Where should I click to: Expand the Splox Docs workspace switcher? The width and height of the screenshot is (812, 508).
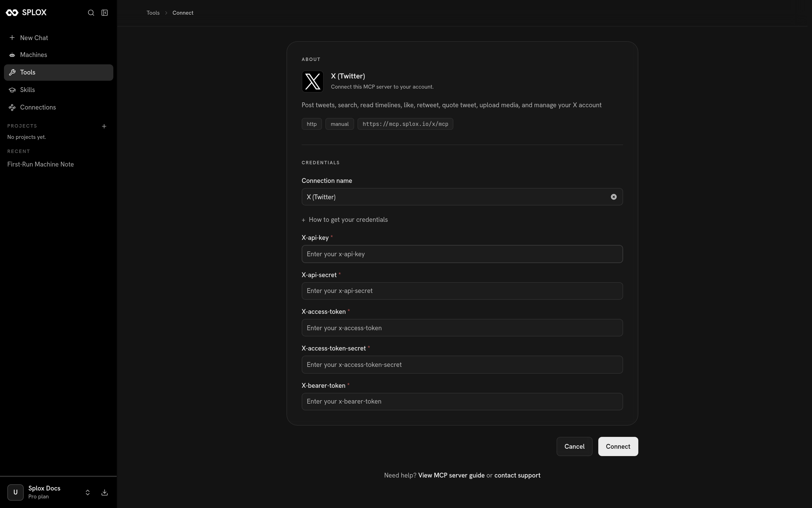[88, 492]
